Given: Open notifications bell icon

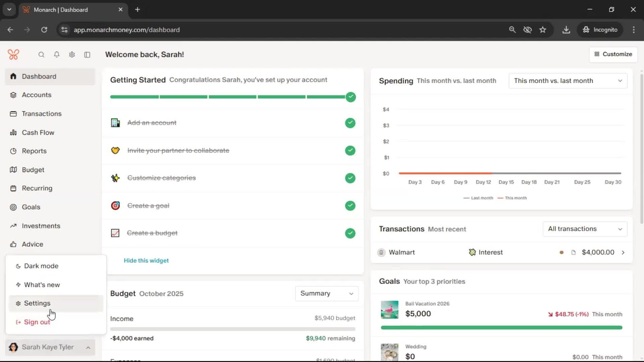Looking at the screenshot, I should 57,55.
